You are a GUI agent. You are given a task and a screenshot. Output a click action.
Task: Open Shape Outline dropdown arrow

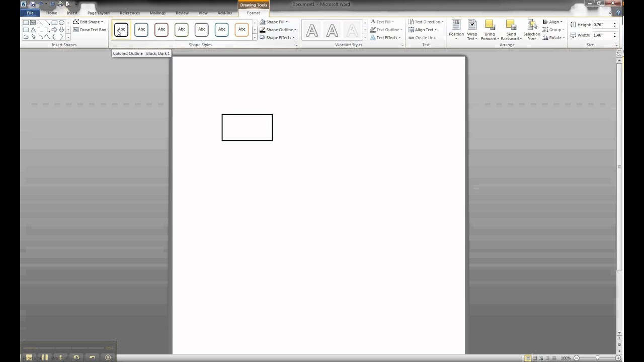[x=295, y=30]
